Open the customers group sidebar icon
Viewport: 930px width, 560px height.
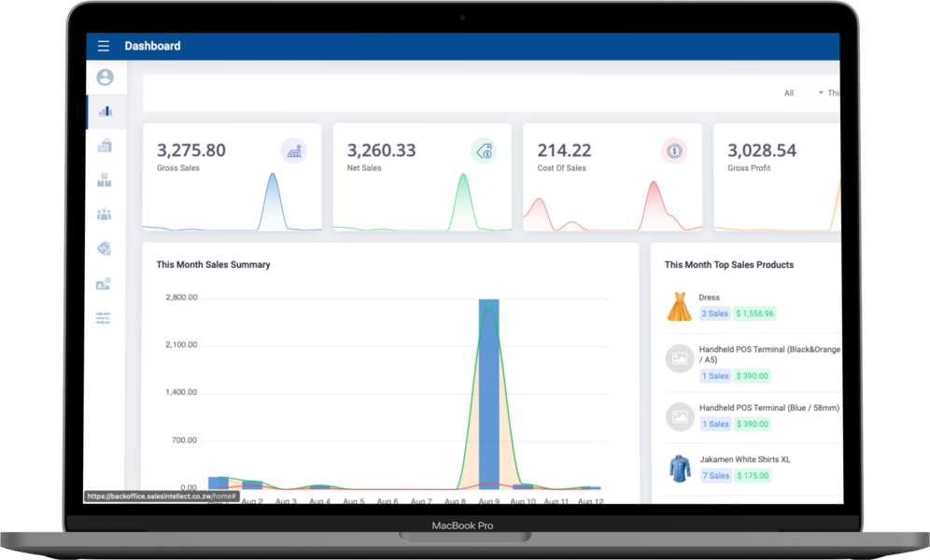[x=105, y=215]
